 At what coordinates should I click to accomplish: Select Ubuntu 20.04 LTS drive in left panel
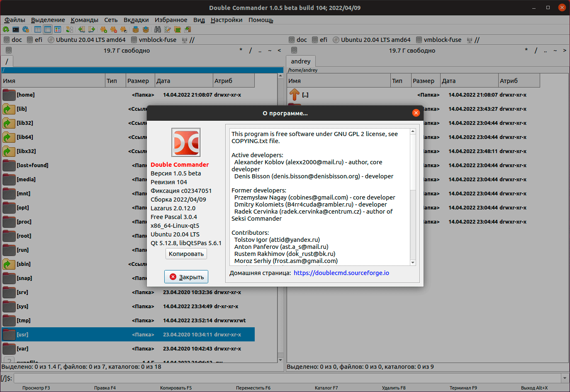(87, 40)
